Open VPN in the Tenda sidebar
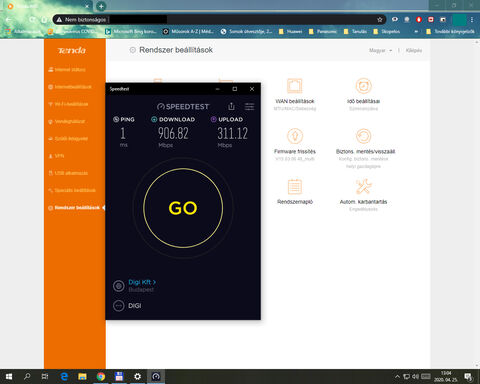 click(x=56, y=156)
